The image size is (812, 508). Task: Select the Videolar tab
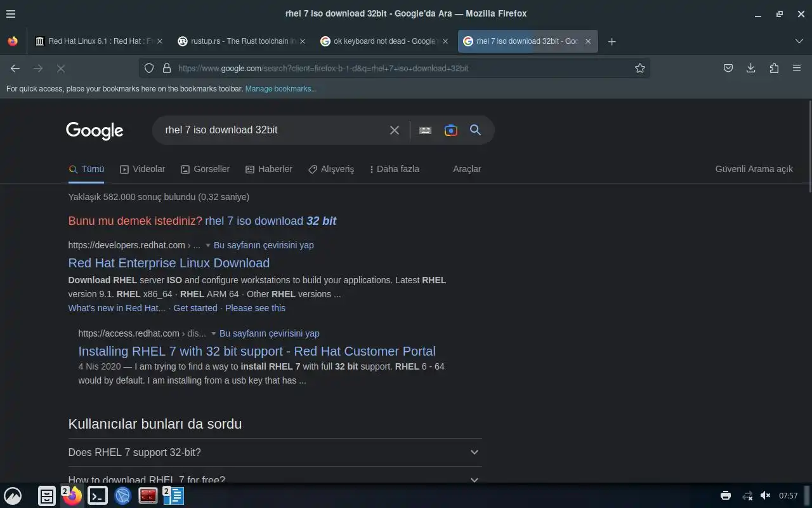[x=143, y=169]
